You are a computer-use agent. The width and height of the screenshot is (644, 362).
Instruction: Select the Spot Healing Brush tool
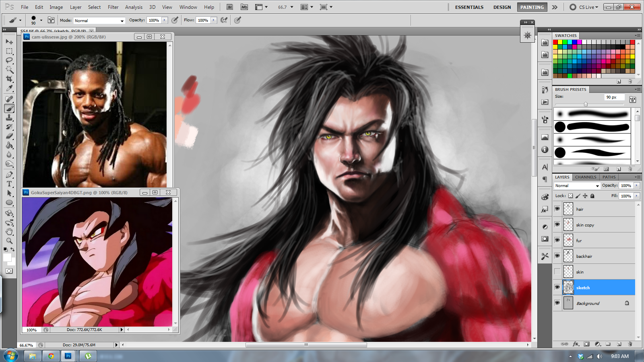click(x=9, y=99)
